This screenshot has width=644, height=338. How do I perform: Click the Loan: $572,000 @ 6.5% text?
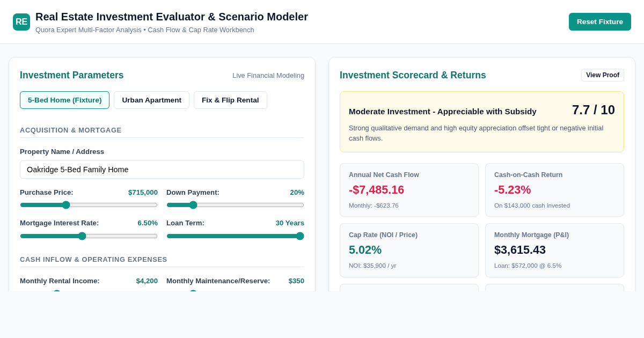click(528, 266)
